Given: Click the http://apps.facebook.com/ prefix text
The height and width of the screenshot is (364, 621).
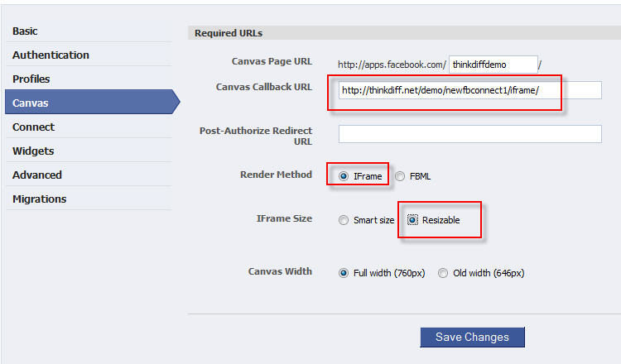Looking at the screenshot, I should [x=392, y=65].
